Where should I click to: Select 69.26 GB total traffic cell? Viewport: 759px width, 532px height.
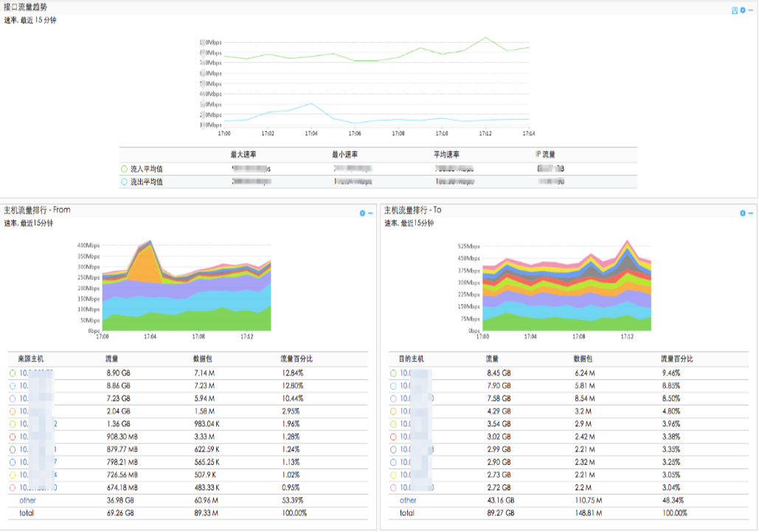120,513
